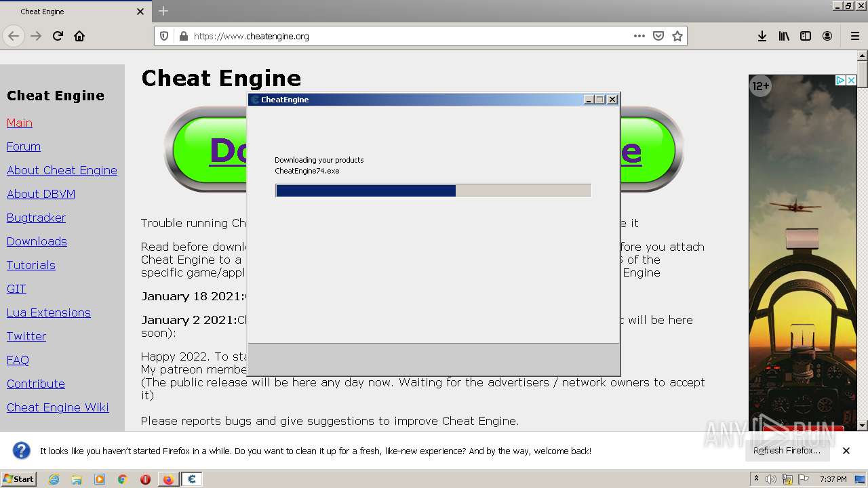Open the Library bookmarks panel

[784, 36]
